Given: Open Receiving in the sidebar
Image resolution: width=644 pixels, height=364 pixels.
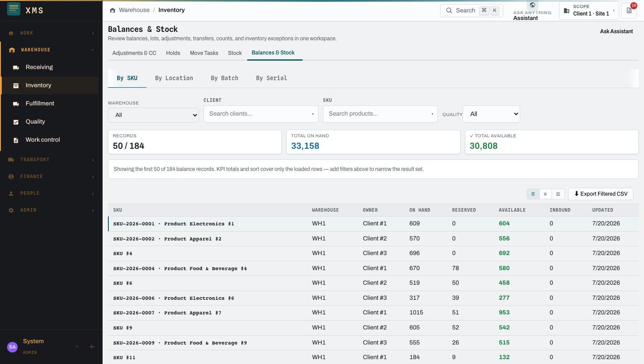Looking at the screenshot, I should click(50, 67).
